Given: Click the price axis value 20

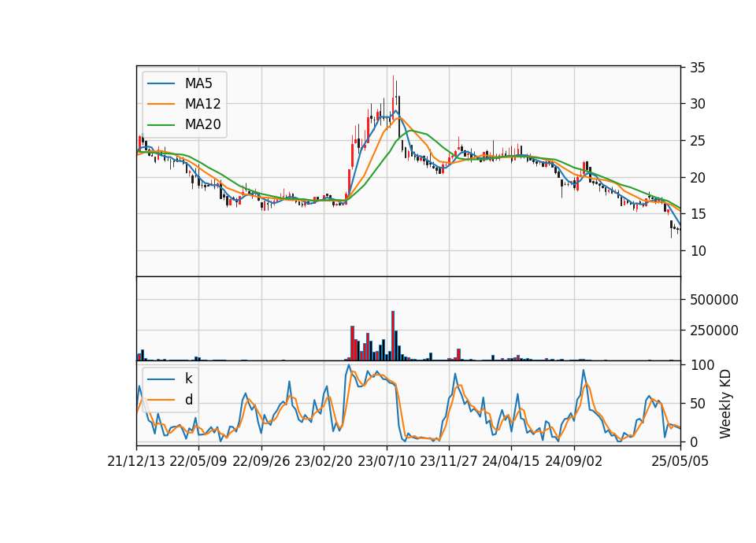Looking at the screenshot, I should (697, 177).
